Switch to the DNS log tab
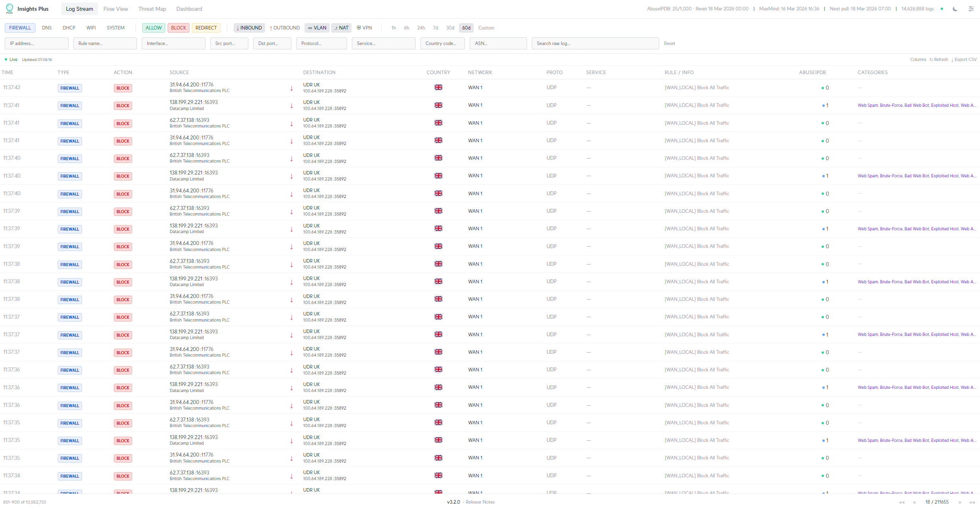Screen dimensions: 980x508 (47, 28)
